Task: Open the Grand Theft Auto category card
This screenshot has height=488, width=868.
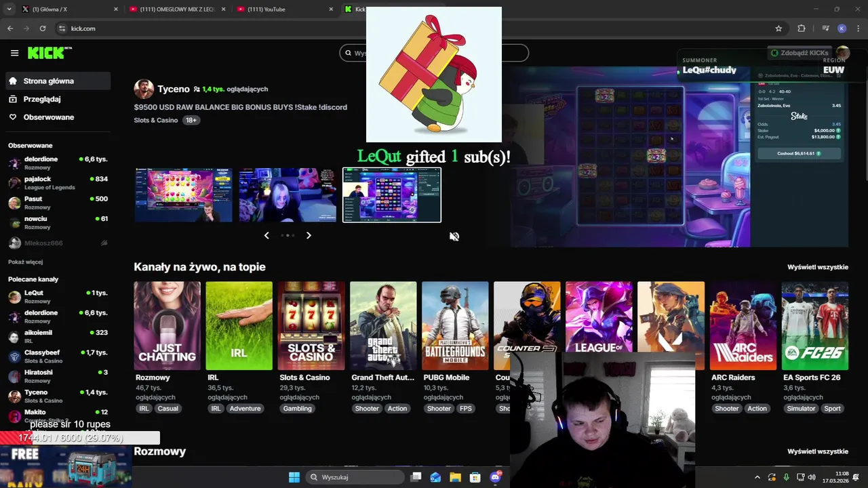Action: click(x=383, y=325)
